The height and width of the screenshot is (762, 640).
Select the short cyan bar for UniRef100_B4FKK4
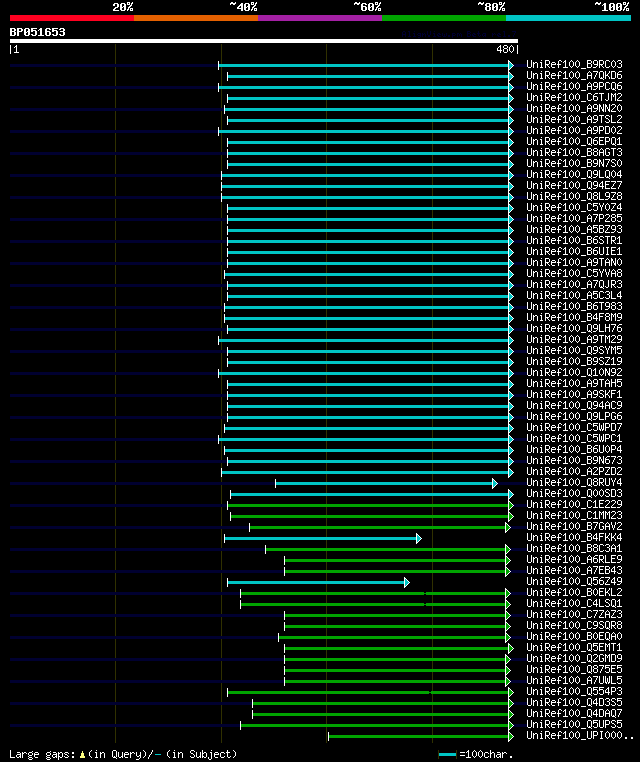(323, 538)
